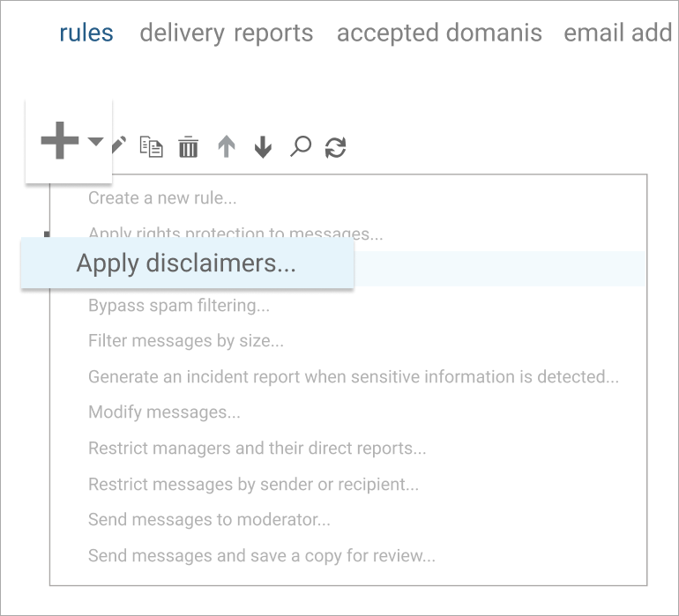Image resolution: width=679 pixels, height=616 pixels.
Task: Move rule down with down arrow
Action: point(263,147)
